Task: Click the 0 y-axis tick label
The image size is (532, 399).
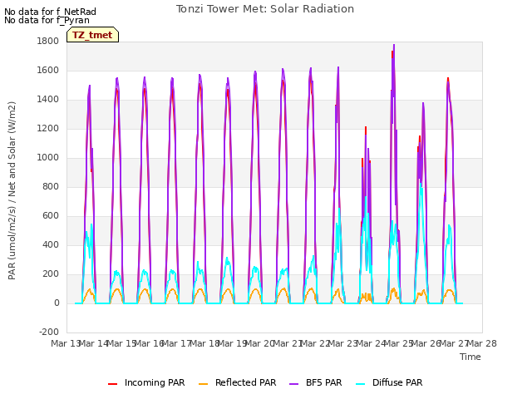Action: pos(57,303)
